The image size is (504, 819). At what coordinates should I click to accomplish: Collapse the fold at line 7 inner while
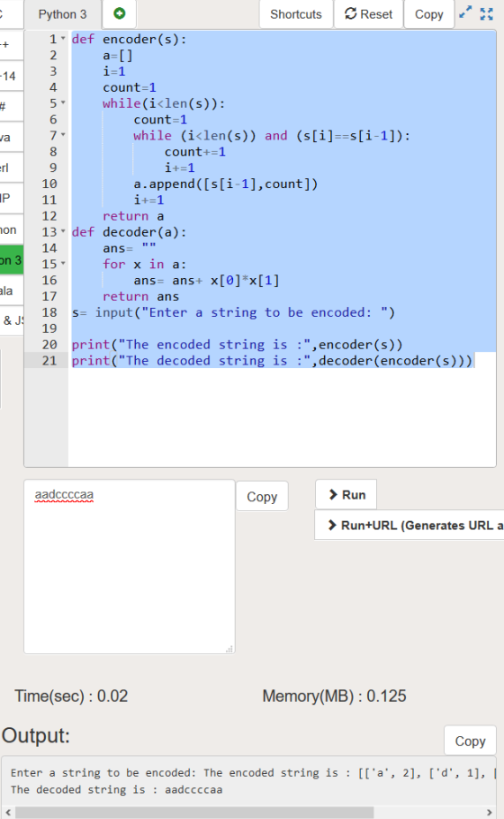pyautogui.click(x=63, y=135)
